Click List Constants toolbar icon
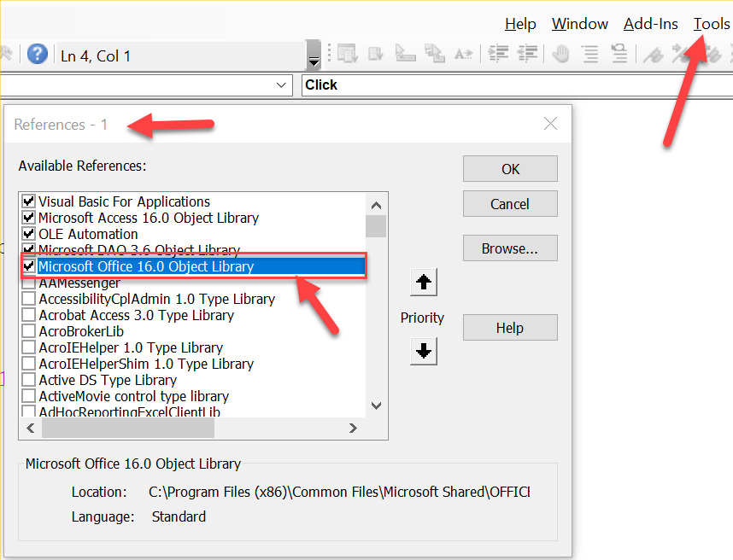The width and height of the screenshot is (733, 560). tap(375, 54)
